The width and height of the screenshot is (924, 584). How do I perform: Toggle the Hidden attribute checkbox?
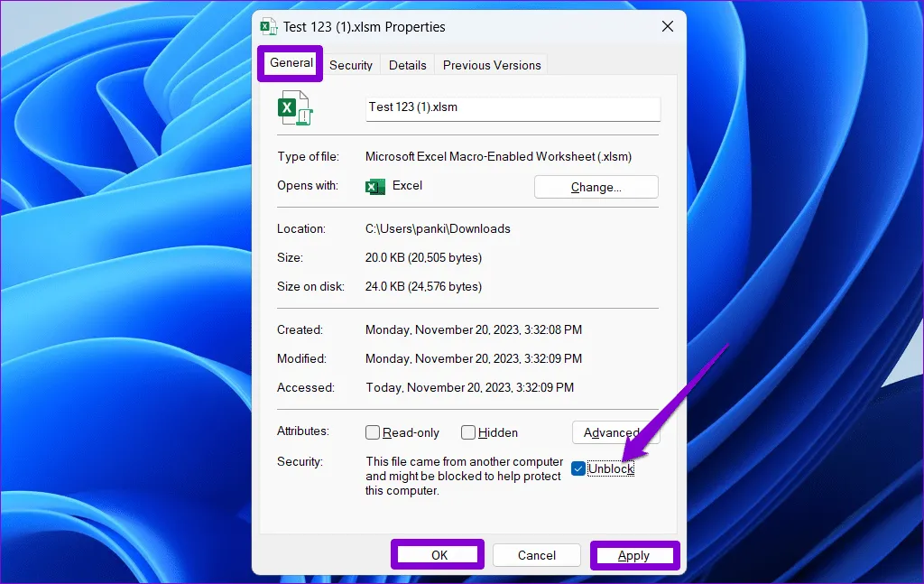click(x=467, y=432)
